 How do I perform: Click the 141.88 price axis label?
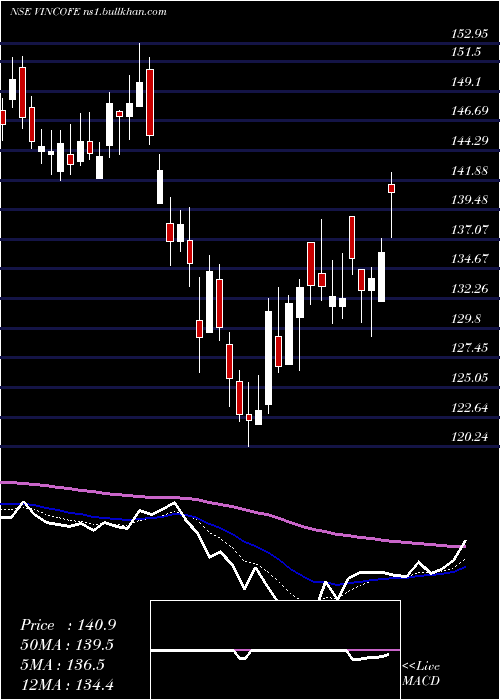(471, 171)
